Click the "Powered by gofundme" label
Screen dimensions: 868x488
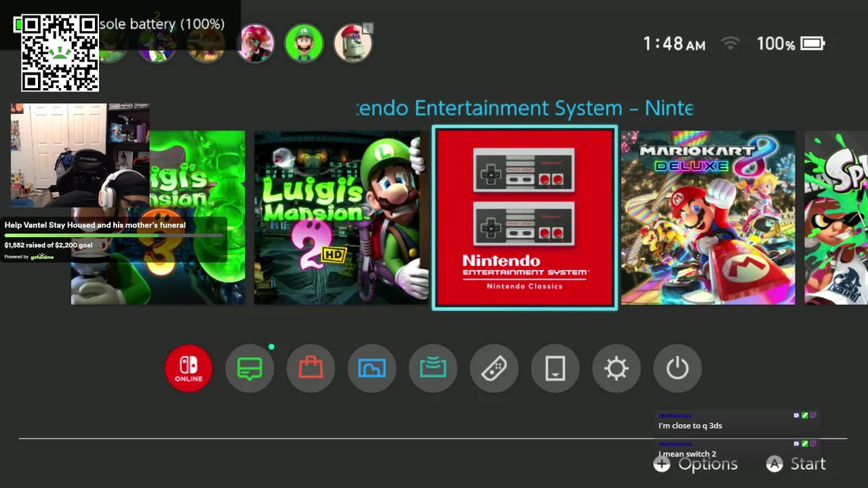point(28,257)
